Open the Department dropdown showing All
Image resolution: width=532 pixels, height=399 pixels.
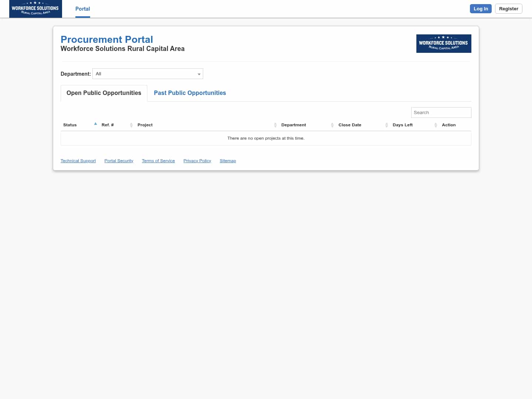pos(147,74)
